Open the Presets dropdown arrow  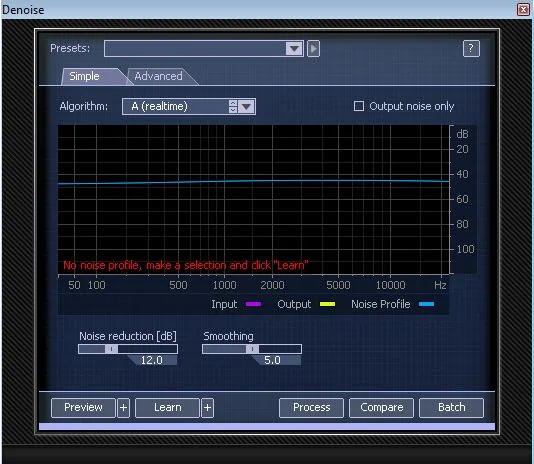point(294,49)
